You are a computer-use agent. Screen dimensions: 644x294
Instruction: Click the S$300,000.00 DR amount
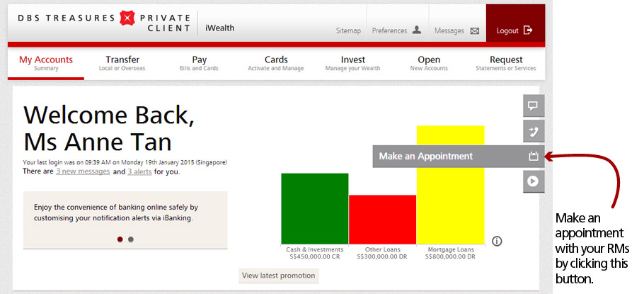[x=382, y=256]
